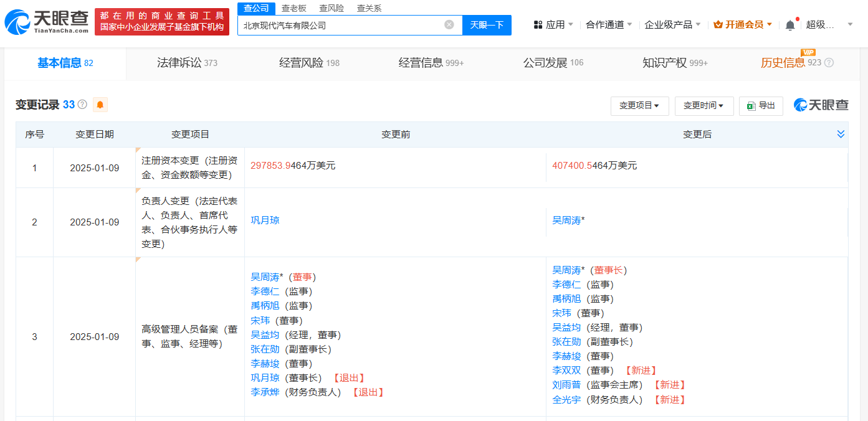Open the 变更时间 filter dropdown
The width and height of the screenshot is (868, 421).
[704, 106]
